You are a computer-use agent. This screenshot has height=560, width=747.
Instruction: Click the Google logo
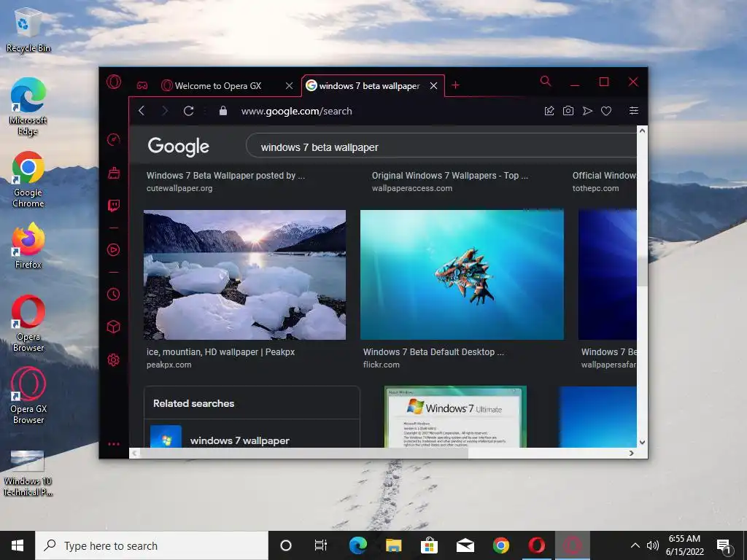pyautogui.click(x=178, y=146)
